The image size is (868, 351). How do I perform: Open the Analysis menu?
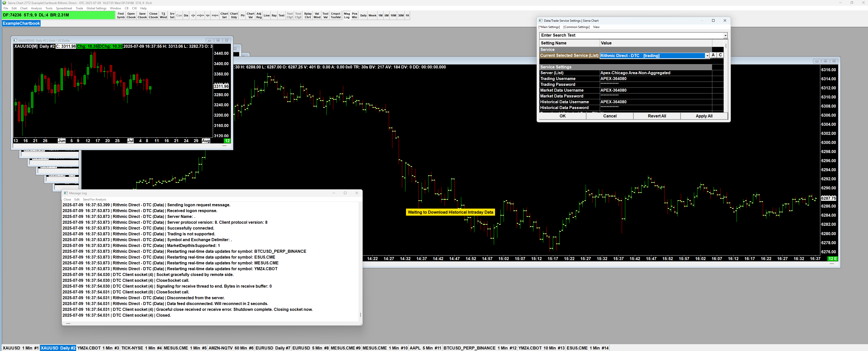36,8
